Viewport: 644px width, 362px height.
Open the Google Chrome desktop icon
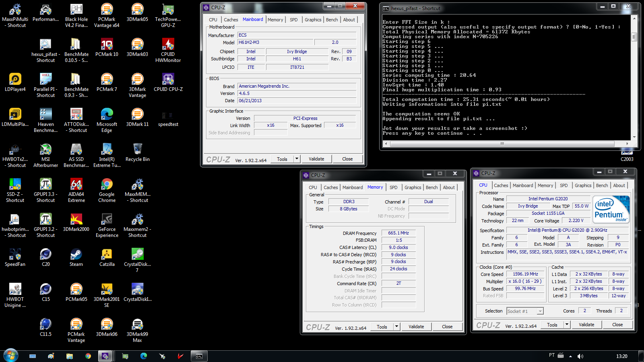[x=107, y=191]
